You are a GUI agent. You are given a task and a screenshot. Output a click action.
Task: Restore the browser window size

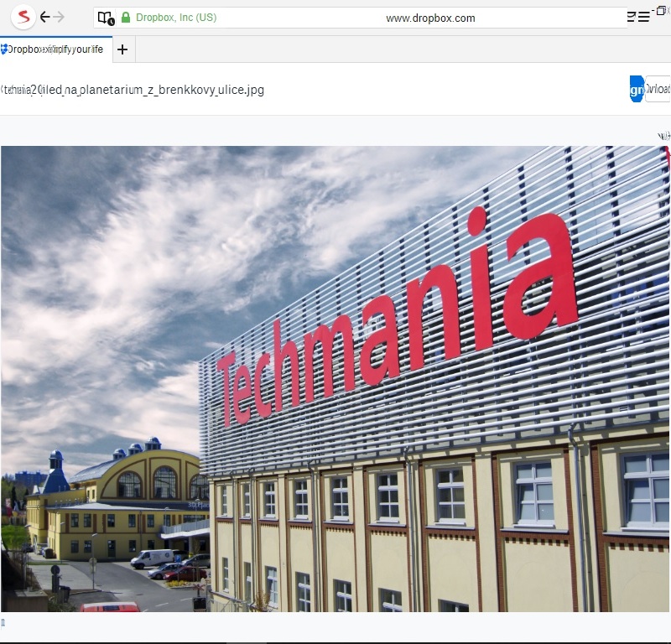(x=661, y=10)
